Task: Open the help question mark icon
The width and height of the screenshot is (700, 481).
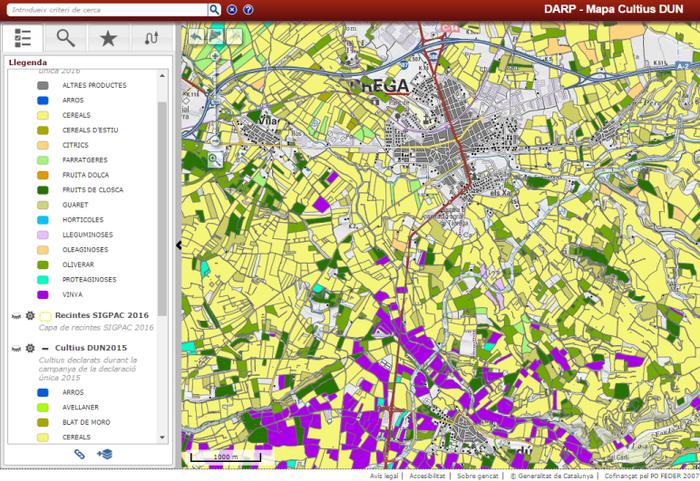Action: tap(247, 9)
